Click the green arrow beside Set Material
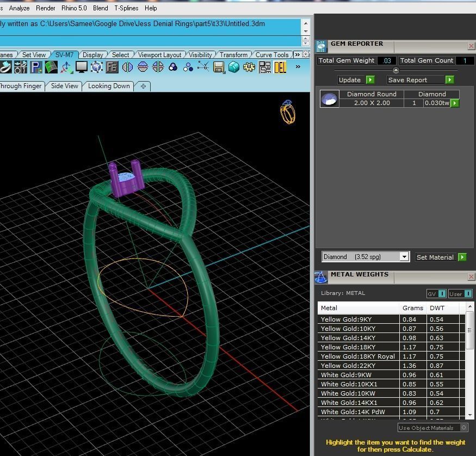The width and height of the screenshot is (476, 456). 462,257
